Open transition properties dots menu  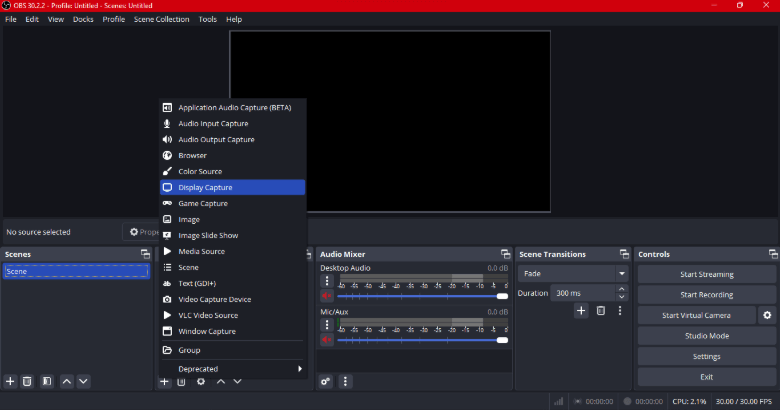(620, 311)
